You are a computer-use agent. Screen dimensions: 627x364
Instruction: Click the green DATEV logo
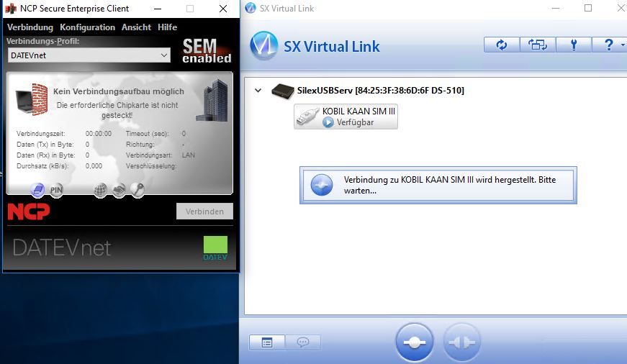[215, 247]
